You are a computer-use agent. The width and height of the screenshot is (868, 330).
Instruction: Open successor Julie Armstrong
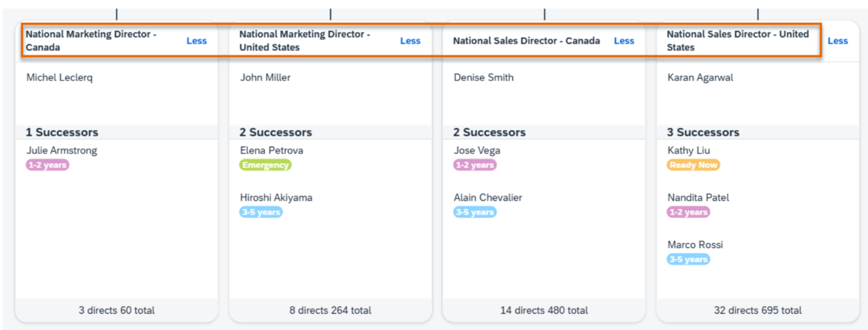[62, 150]
